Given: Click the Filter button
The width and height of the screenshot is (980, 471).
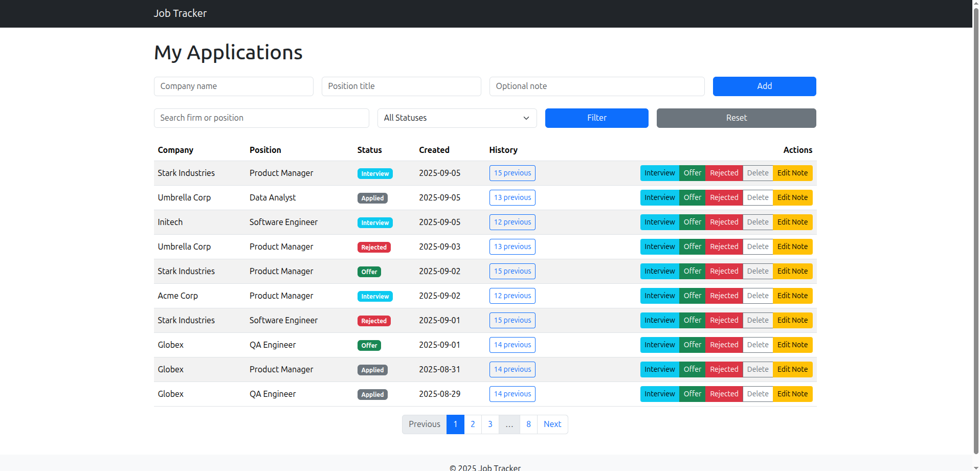Looking at the screenshot, I should point(596,118).
